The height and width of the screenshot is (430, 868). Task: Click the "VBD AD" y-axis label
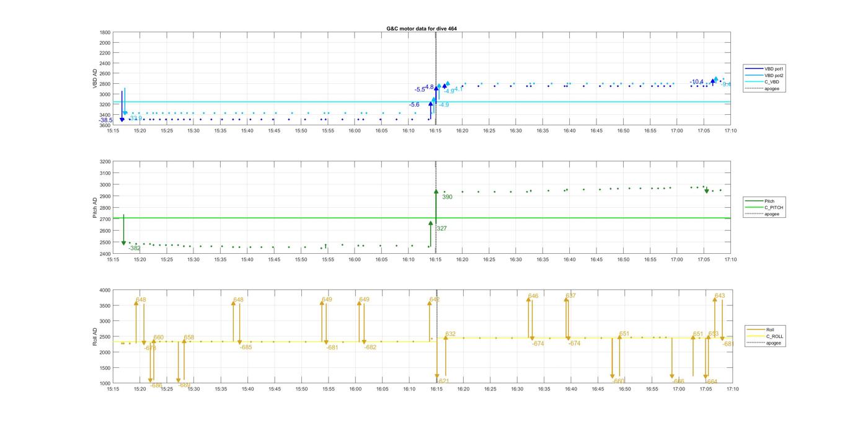[x=95, y=79]
